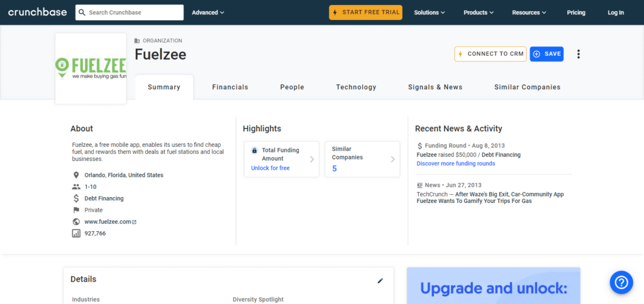The width and height of the screenshot is (644, 304).
Task: Click the dollar sign icon beside Debt Financing
Action: [x=76, y=198]
